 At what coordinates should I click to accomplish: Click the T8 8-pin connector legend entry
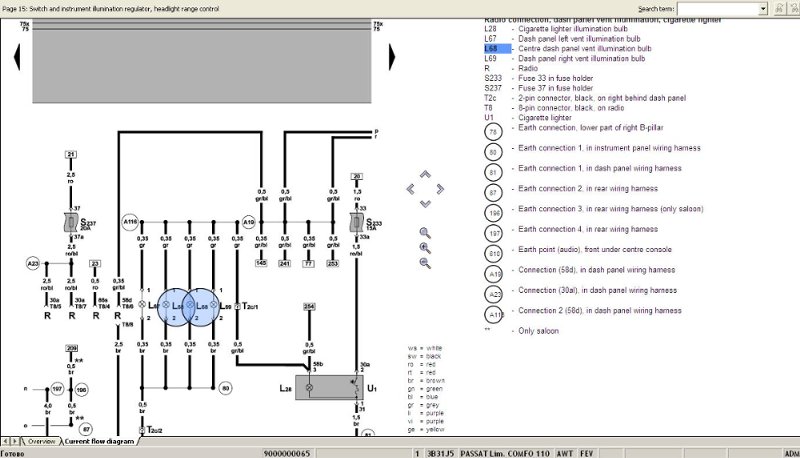point(554,108)
